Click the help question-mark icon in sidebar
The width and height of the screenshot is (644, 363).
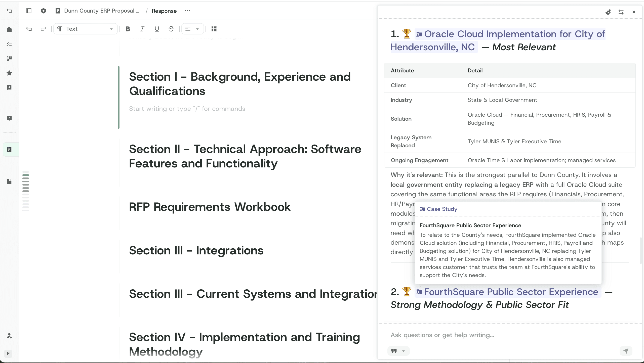point(9,118)
